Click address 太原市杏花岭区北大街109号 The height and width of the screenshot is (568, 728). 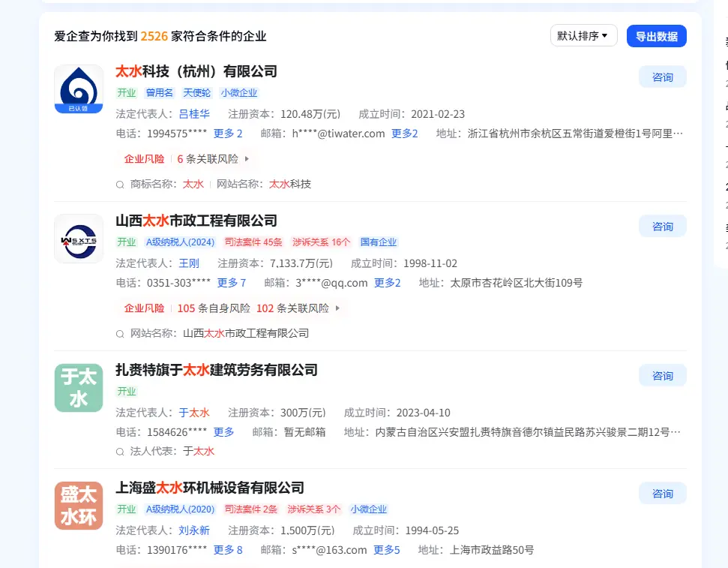coord(517,283)
